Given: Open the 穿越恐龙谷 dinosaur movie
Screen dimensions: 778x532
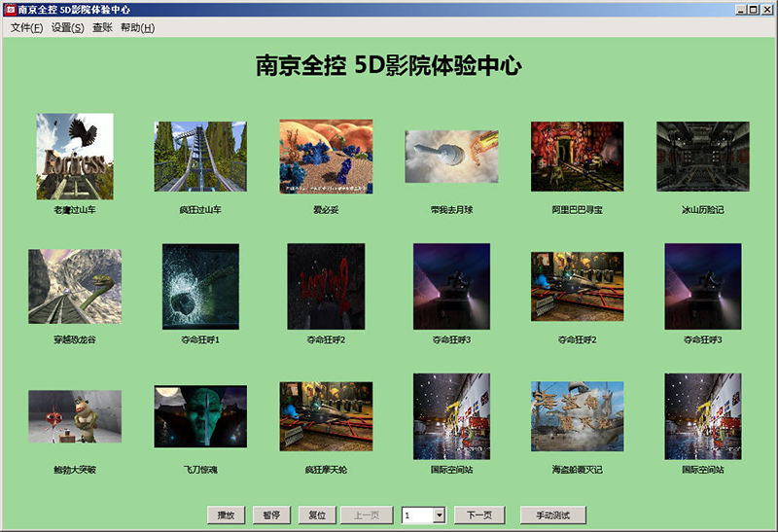Looking at the screenshot, I should [75, 286].
